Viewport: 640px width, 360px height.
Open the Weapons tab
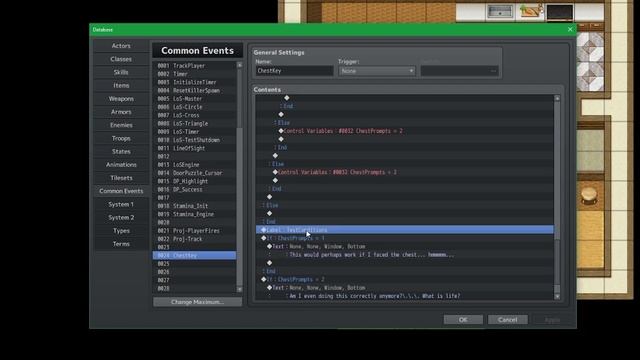(121, 98)
